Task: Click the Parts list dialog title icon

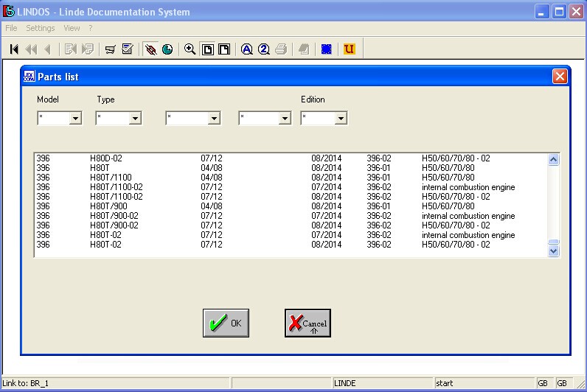Action: [x=29, y=76]
